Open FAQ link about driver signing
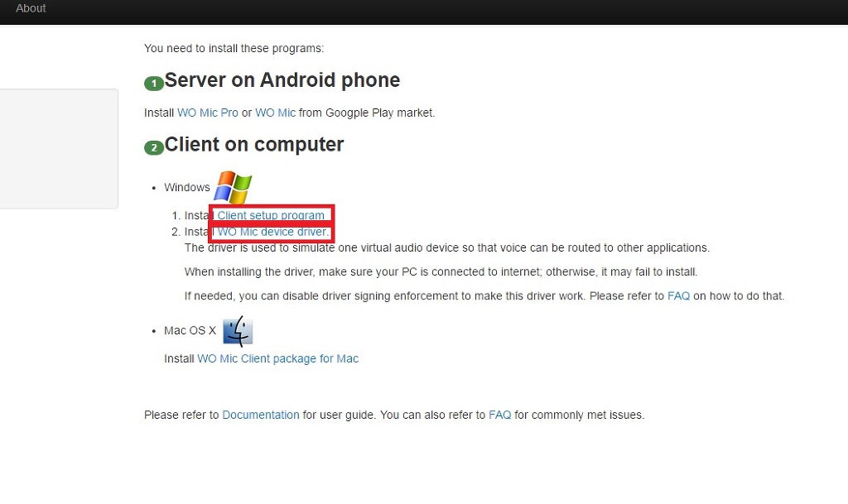 point(678,296)
